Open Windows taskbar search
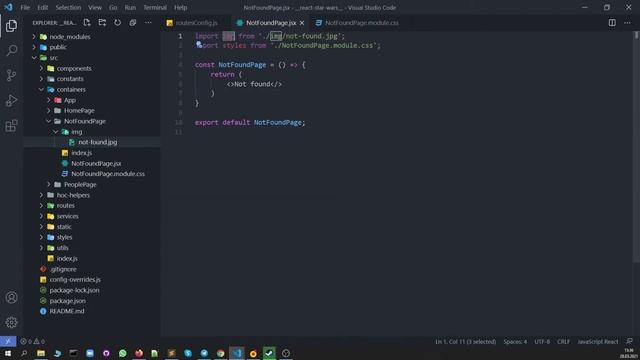 (24, 353)
